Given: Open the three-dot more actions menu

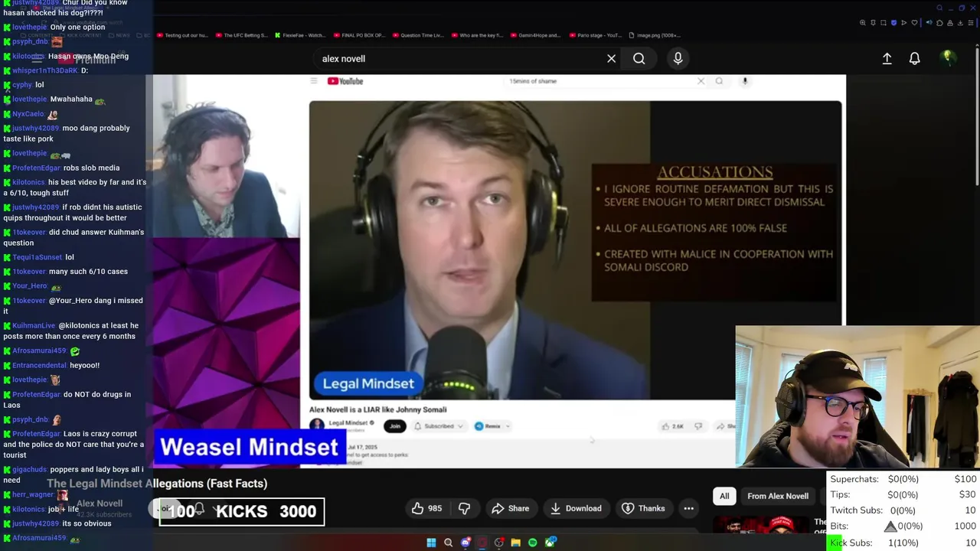Looking at the screenshot, I should click(x=688, y=508).
